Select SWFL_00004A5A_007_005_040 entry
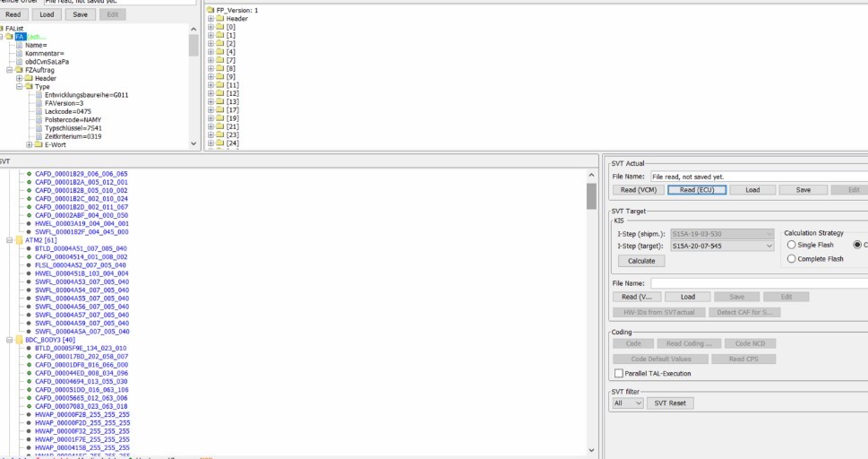The height and width of the screenshot is (459, 868). coord(82,332)
